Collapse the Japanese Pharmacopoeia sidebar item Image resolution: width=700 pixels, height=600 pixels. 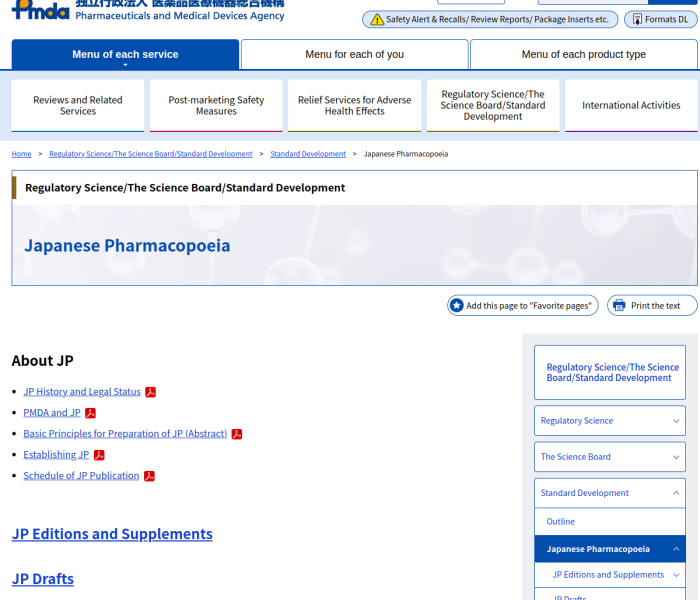coord(676,549)
